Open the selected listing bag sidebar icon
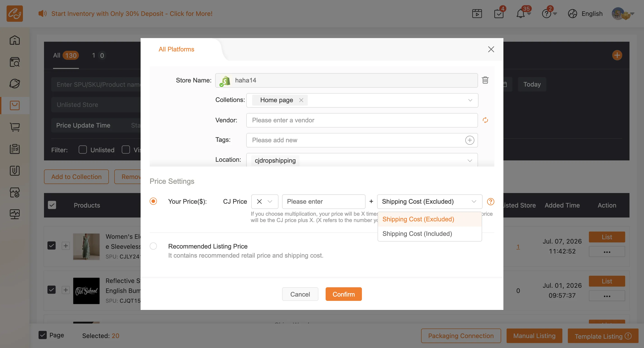This screenshot has width=644, height=348. click(x=15, y=105)
